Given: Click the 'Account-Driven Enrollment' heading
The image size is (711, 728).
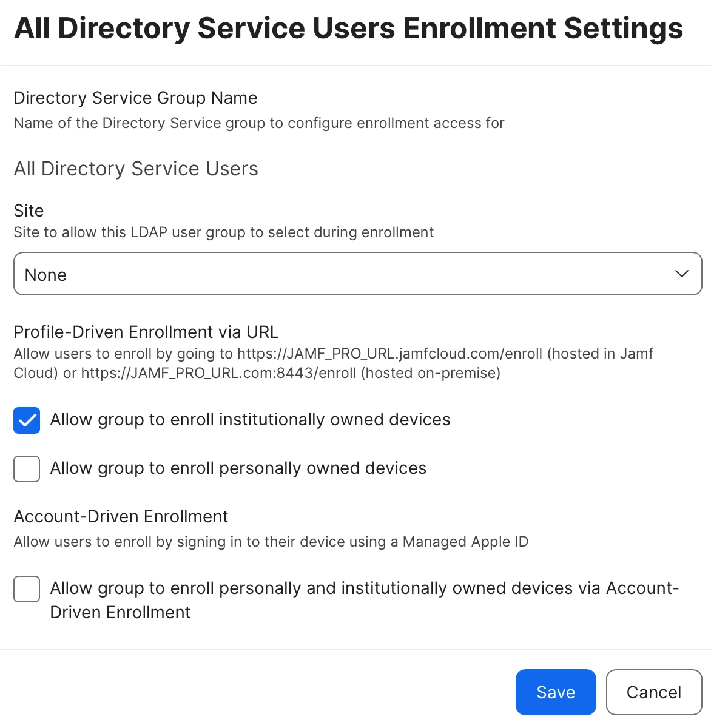Looking at the screenshot, I should 121,516.
